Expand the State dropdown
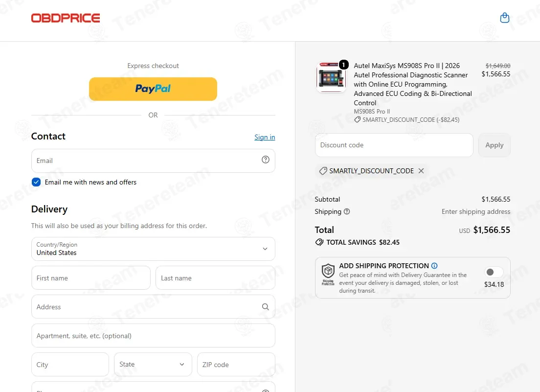Image resolution: width=540 pixels, height=392 pixels. click(153, 365)
